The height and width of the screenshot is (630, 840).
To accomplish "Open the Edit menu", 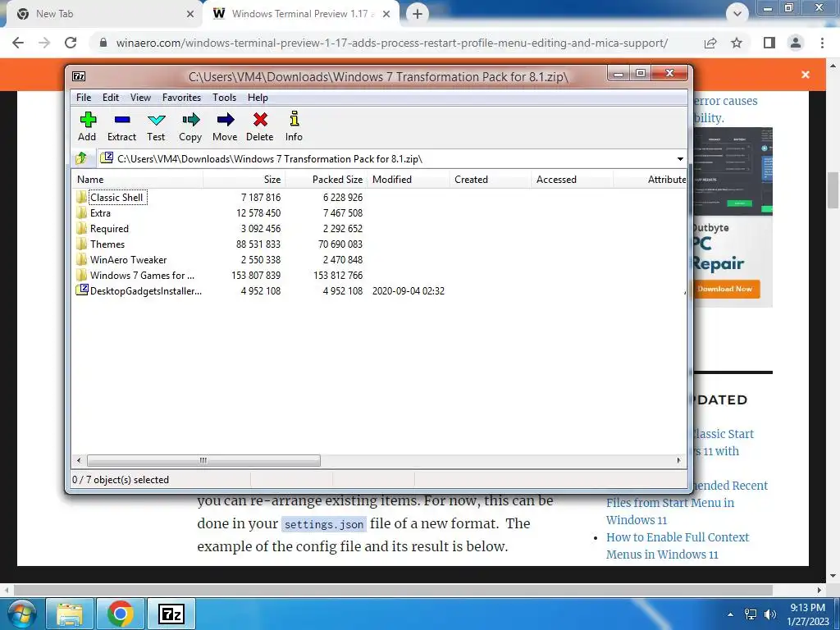I will (111, 98).
